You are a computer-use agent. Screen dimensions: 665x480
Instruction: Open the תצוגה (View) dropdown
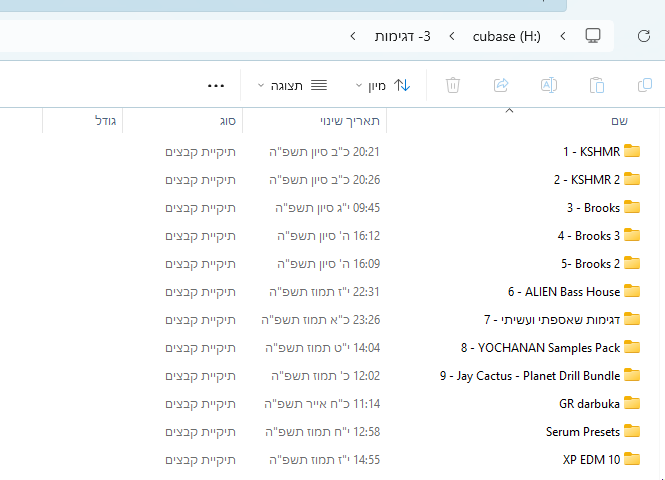[293, 86]
